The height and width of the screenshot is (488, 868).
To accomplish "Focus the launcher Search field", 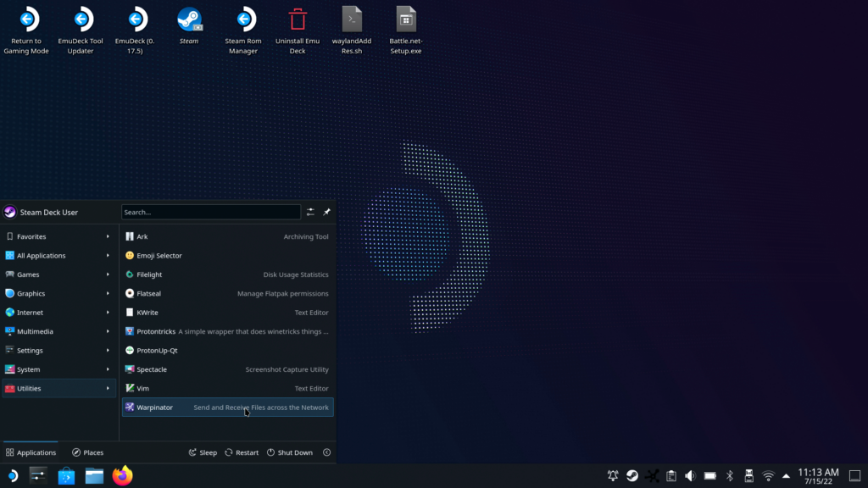I will 211,212.
